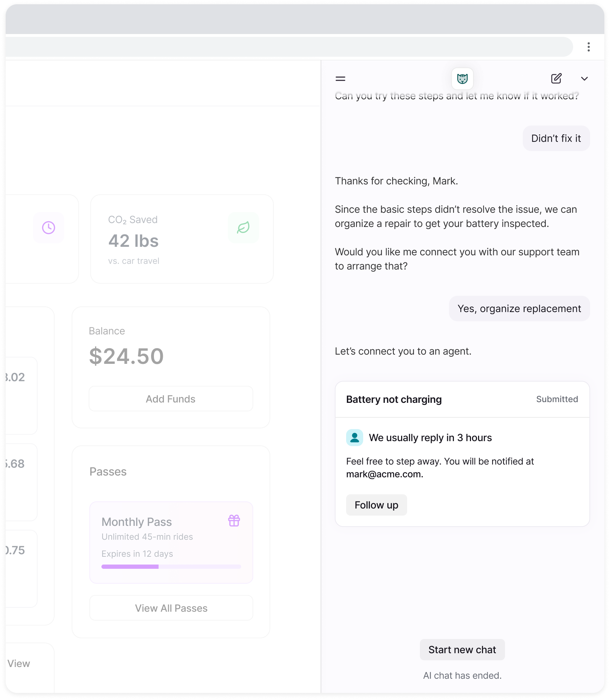Click the View link at bottom left
This screenshot has height=700, width=610.
pyautogui.click(x=19, y=663)
